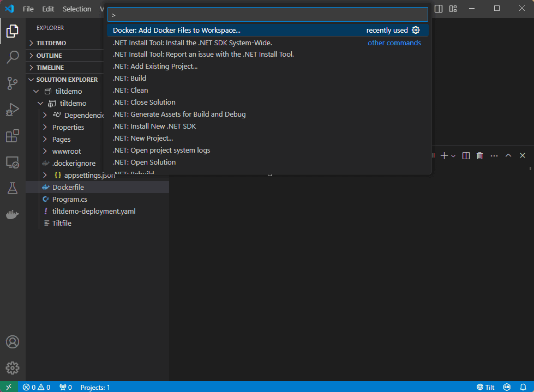Open the Selection menu

click(x=77, y=9)
